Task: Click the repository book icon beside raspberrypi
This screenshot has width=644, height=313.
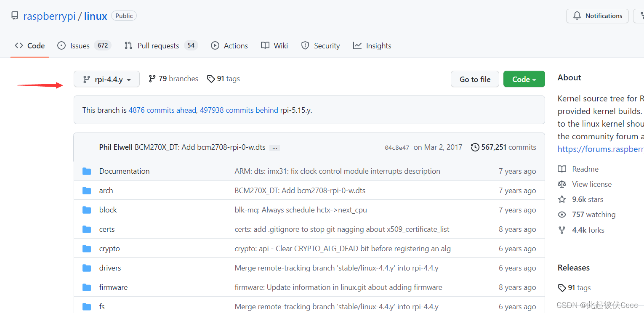Action: click(x=15, y=16)
